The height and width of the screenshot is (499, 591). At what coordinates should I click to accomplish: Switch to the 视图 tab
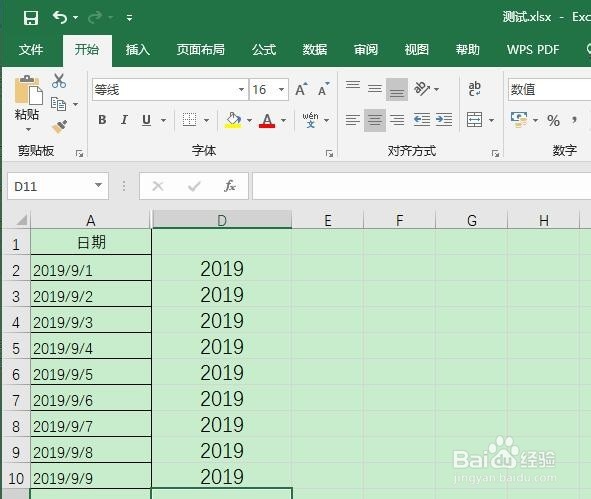tap(416, 49)
